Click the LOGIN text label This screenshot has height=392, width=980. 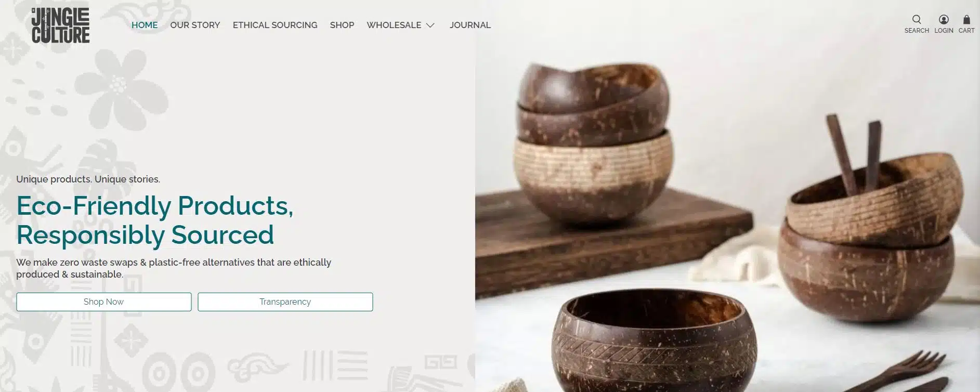(x=944, y=31)
